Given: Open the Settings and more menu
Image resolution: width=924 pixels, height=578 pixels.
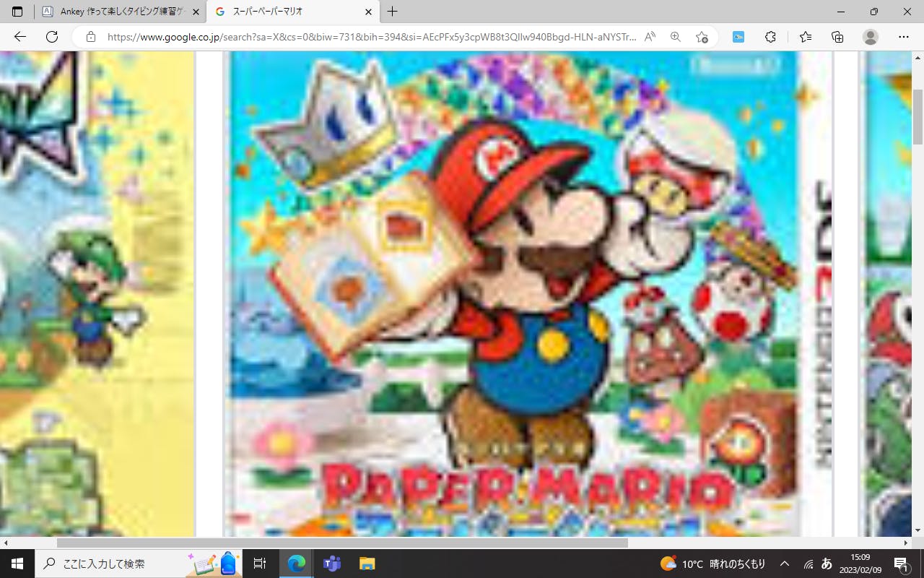Looking at the screenshot, I should point(904,37).
